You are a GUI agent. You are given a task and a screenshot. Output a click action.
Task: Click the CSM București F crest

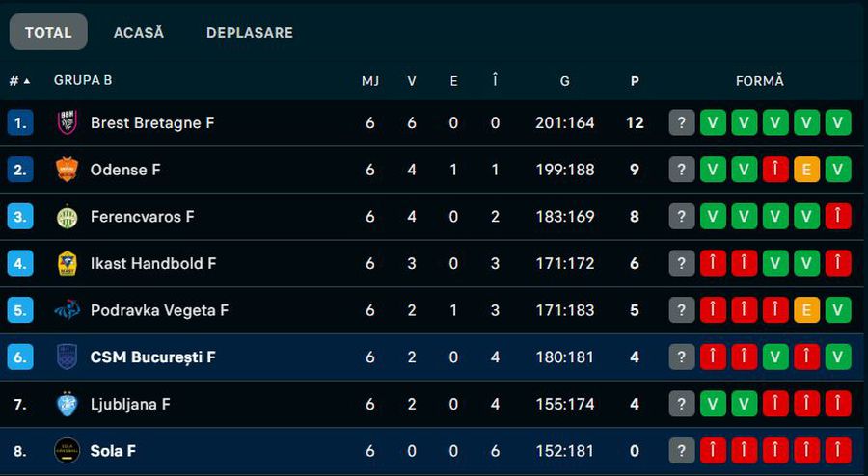(x=67, y=357)
